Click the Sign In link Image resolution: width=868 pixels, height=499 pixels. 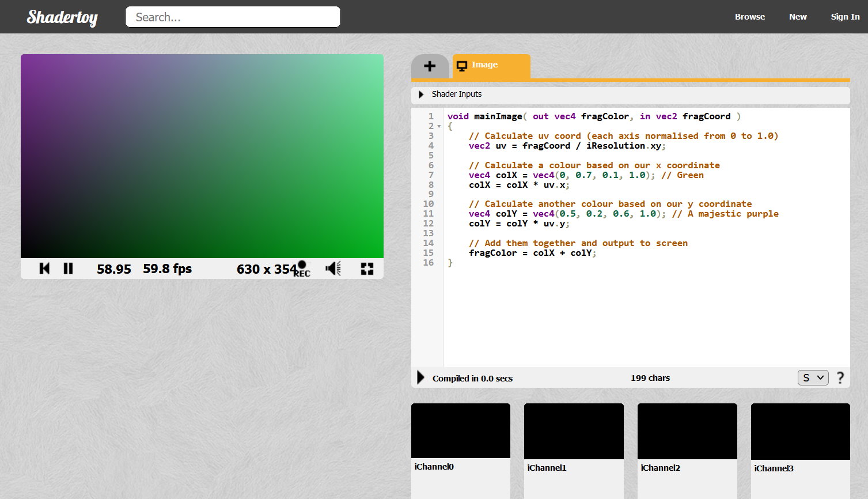click(845, 17)
